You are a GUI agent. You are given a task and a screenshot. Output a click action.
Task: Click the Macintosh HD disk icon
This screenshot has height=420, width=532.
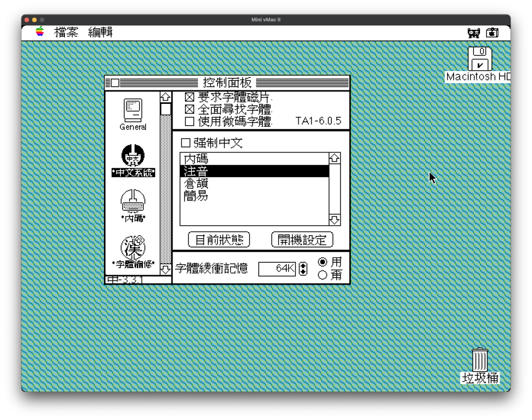480,59
